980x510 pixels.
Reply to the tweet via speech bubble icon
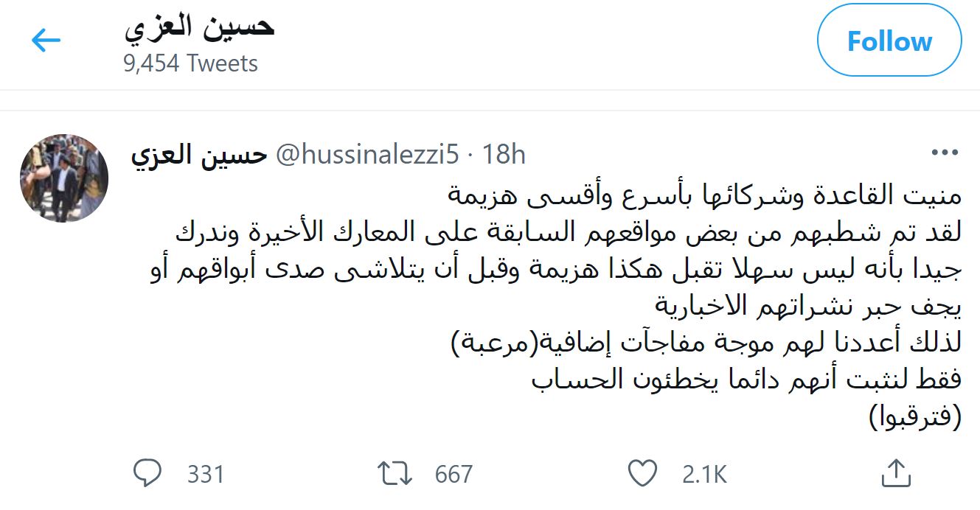[148, 473]
